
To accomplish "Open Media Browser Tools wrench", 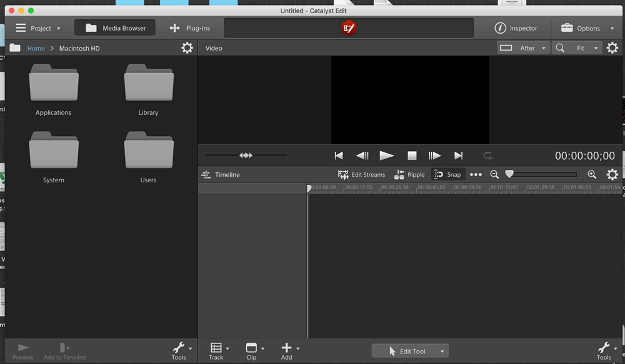I will pyautogui.click(x=179, y=352).
